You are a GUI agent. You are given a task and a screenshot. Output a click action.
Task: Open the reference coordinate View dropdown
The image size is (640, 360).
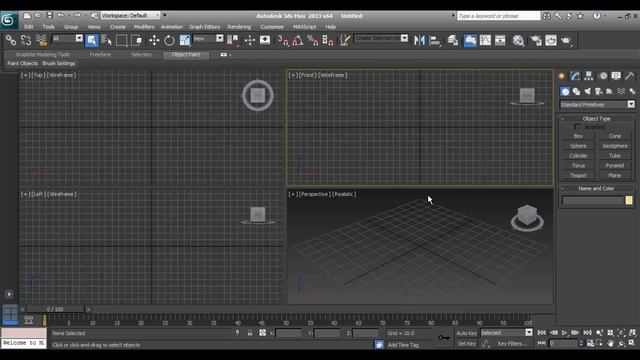(208, 38)
